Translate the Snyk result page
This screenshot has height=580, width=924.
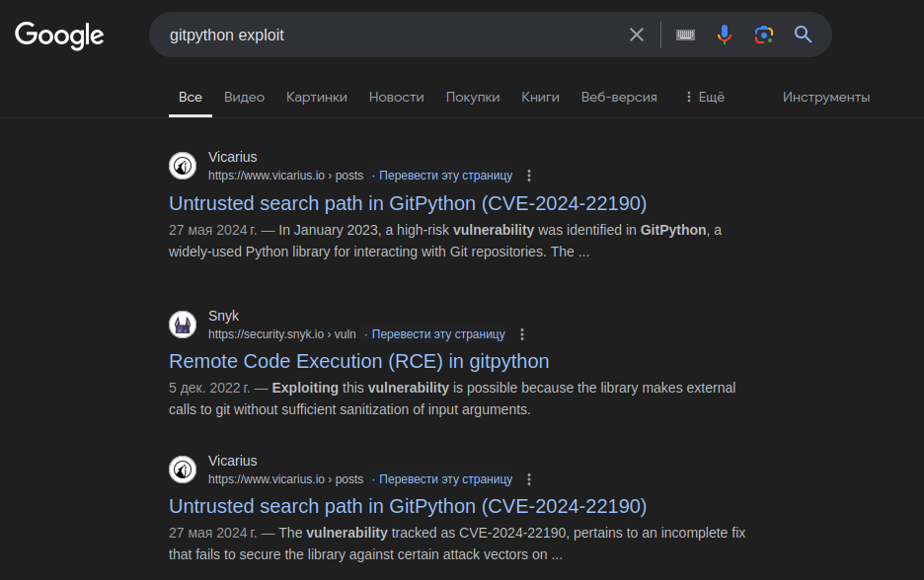click(x=438, y=334)
